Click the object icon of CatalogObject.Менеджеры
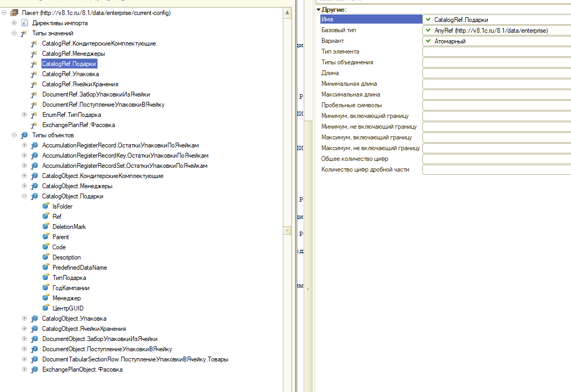Image resolution: width=571 pixels, height=392 pixels. (x=34, y=186)
